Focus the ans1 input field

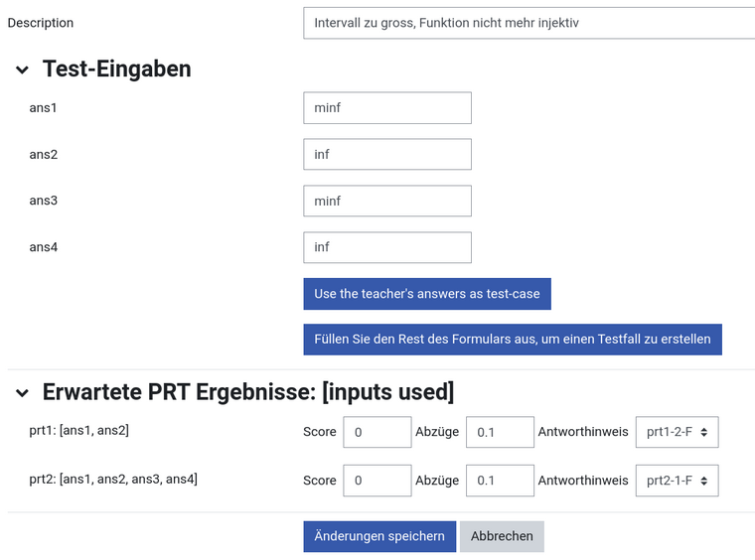click(x=387, y=108)
